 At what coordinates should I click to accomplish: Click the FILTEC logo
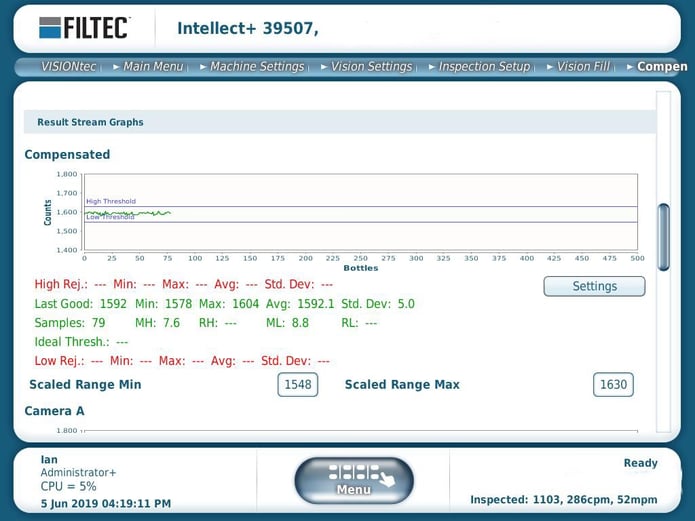click(x=84, y=28)
